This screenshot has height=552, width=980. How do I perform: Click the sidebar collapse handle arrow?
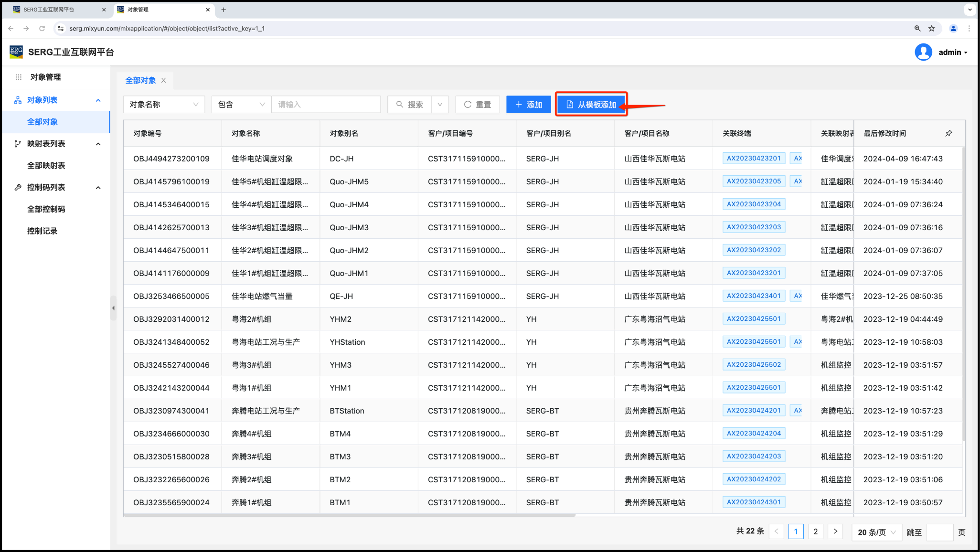[113, 308]
